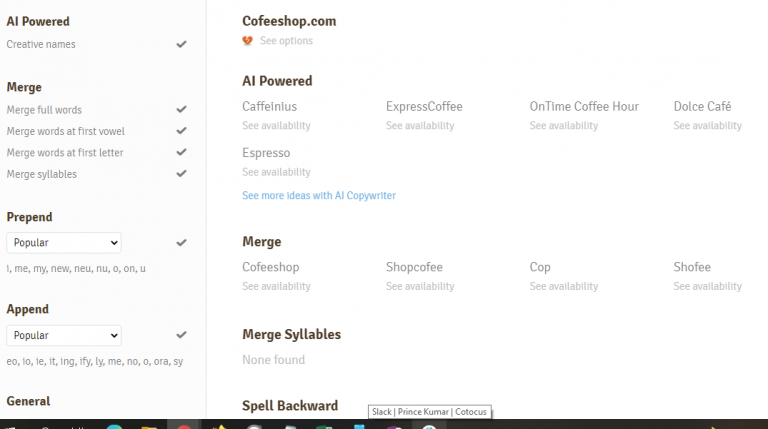Click the append list 'eo, io, ie, it' text
The image size is (768, 429).
pos(95,361)
